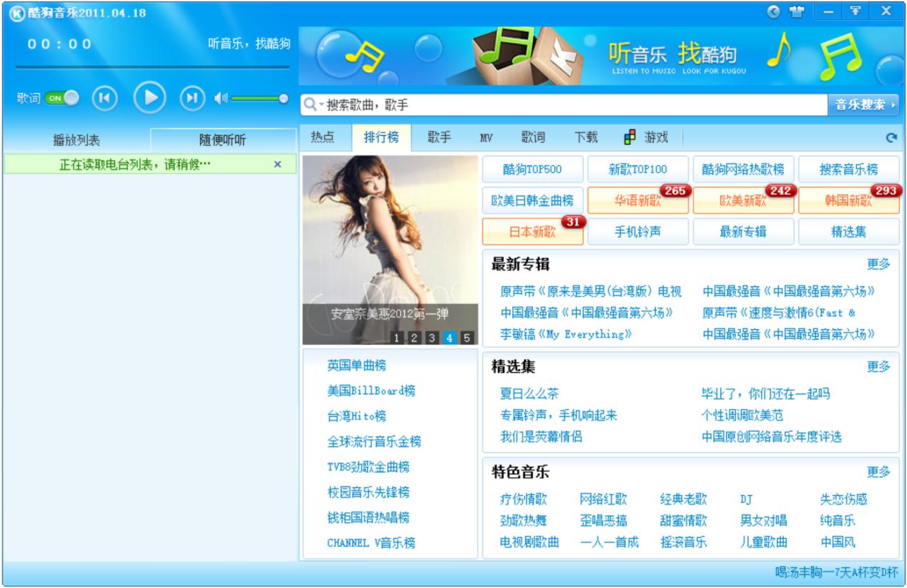Open the 搜索音乐榜 chart

pyautogui.click(x=849, y=170)
